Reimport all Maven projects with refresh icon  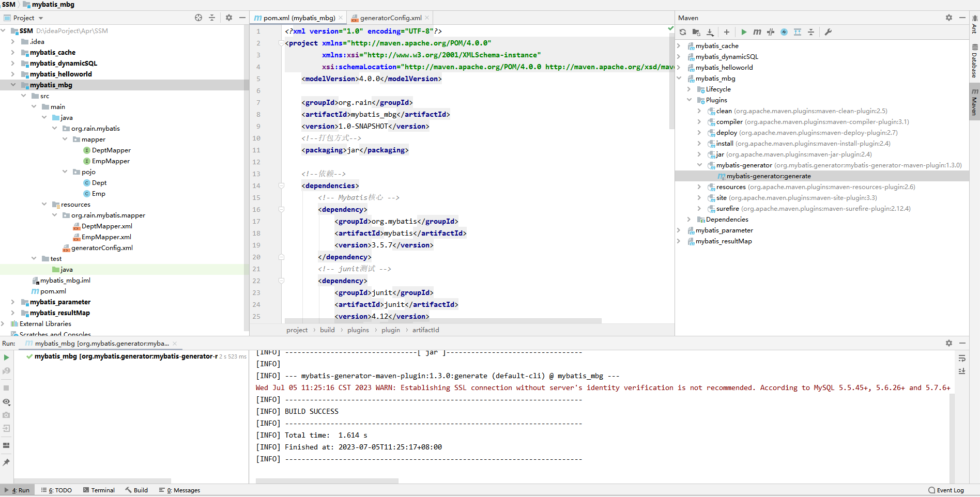point(683,32)
